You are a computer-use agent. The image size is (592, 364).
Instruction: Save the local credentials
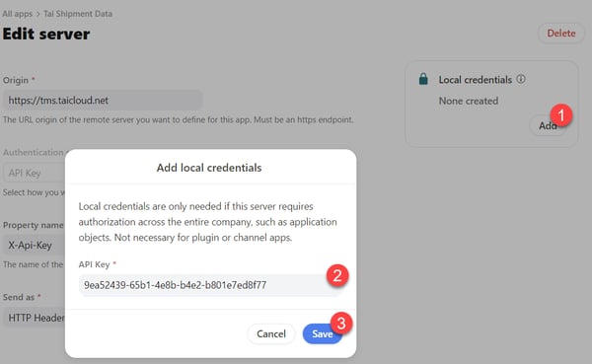[322, 333]
